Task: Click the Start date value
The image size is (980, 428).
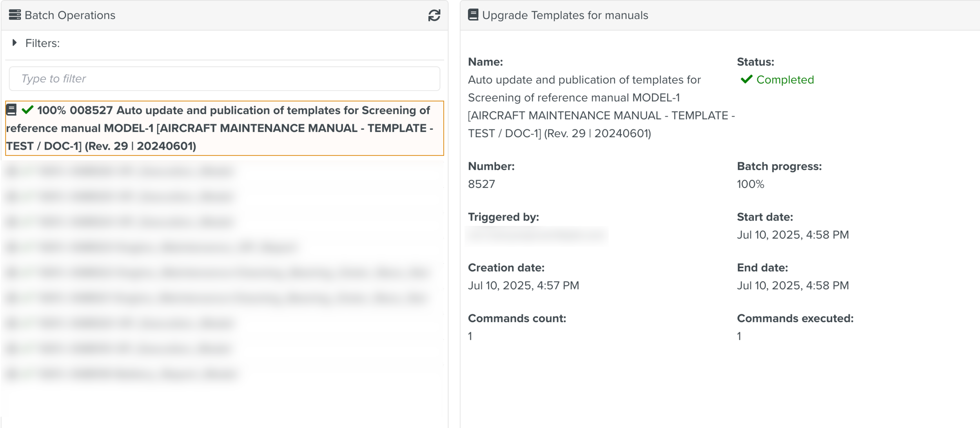Action: pos(793,235)
